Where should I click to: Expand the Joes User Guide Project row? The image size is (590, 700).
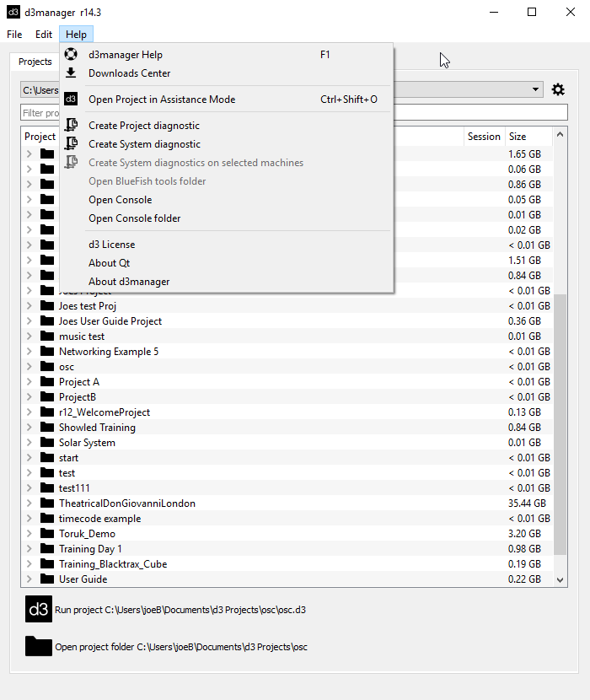pyautogui.click(x=29, y=321)
